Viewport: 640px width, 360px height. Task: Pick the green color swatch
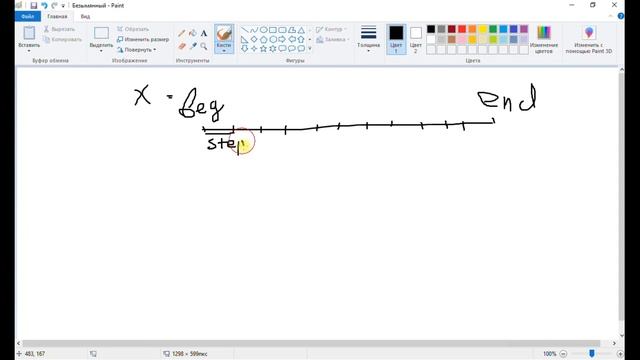[x=493, y=29]
